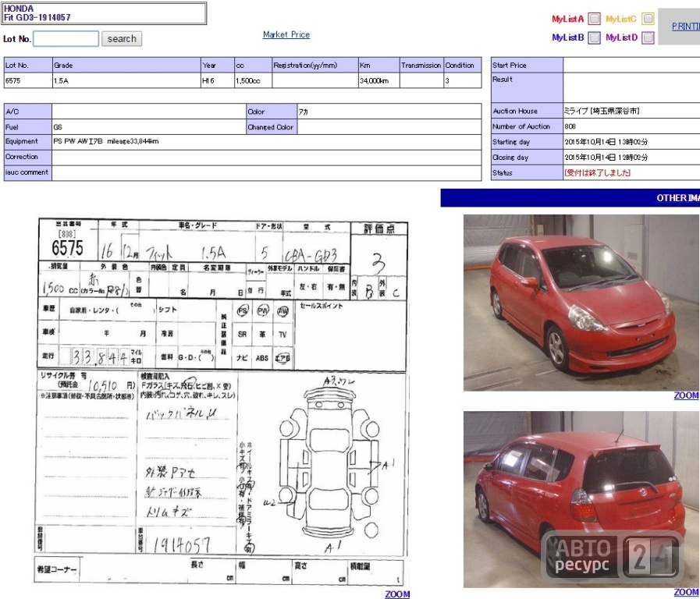Viewport: 700px width, 599px height.
Task: Click the Transmission column header
Action: [x=421, y=65]
